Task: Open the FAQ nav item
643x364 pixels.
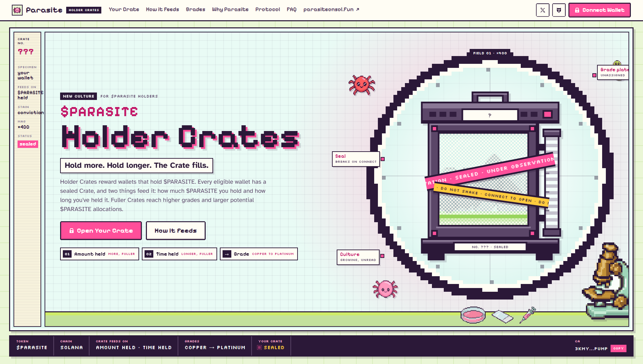Action: point(291,9)
